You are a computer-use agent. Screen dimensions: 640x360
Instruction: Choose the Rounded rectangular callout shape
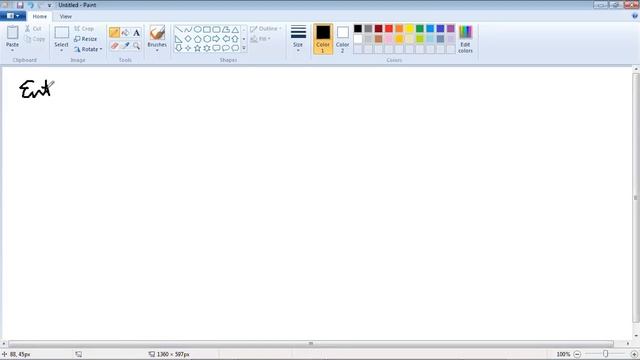216,48
